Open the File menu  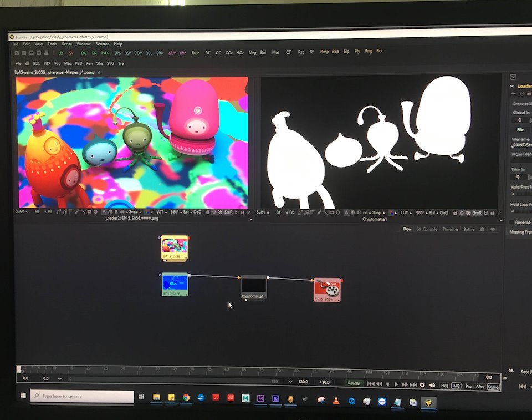[x=16, y=44]
